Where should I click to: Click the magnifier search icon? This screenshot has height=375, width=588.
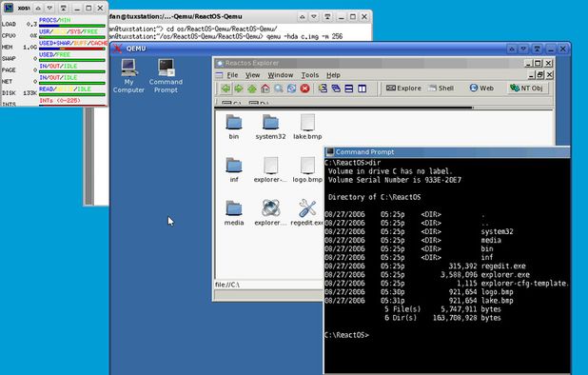(278, 89)
